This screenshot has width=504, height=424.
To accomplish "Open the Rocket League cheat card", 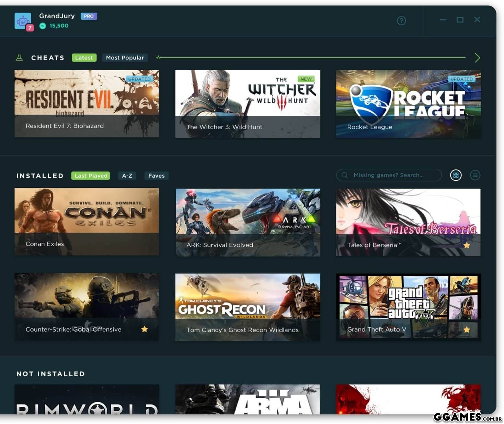I will click(408, 104).
